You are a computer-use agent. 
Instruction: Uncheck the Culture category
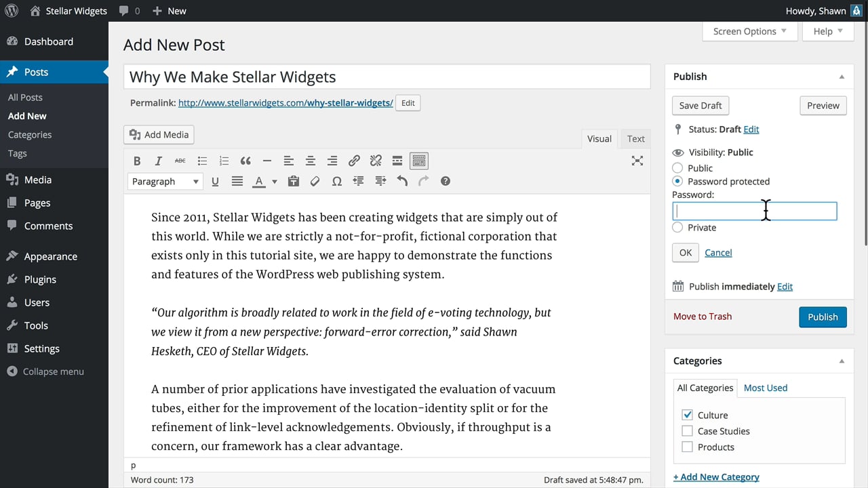687,415
